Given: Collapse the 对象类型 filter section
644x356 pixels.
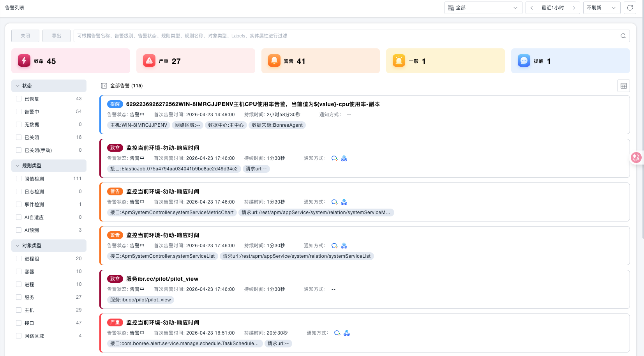Looking at the screenshot, I should point(49,246).
